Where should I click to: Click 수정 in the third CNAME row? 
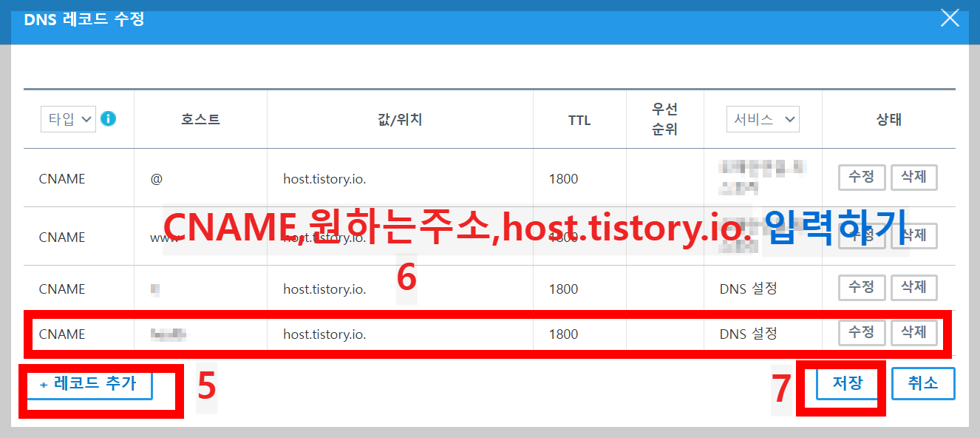862,287
